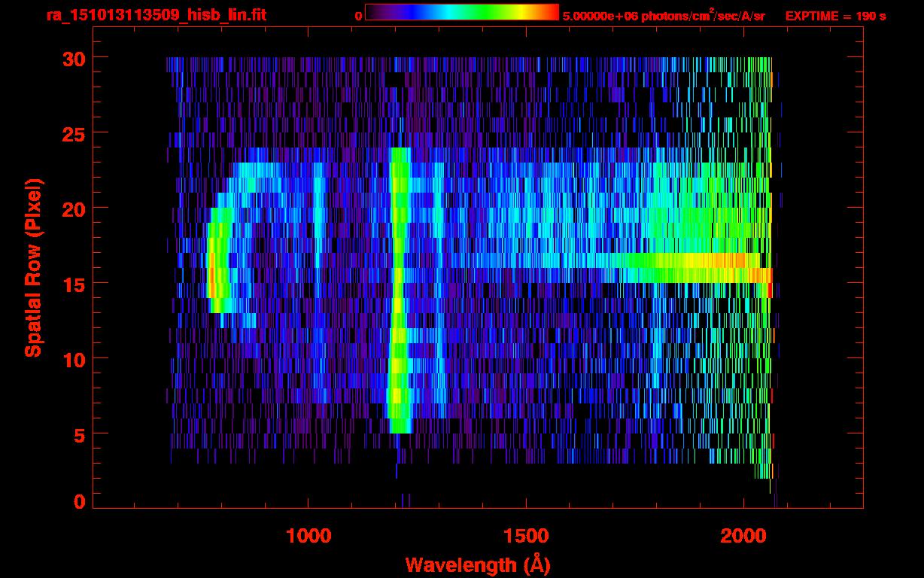Click the curved yellow-red arc near 800 Å
This screenshot has width=924, height=578.
pos(218,260)
